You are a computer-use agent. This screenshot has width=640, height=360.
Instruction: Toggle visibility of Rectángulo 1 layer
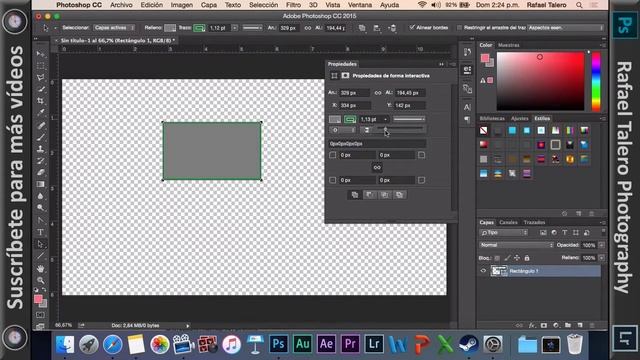click(483, 271)
